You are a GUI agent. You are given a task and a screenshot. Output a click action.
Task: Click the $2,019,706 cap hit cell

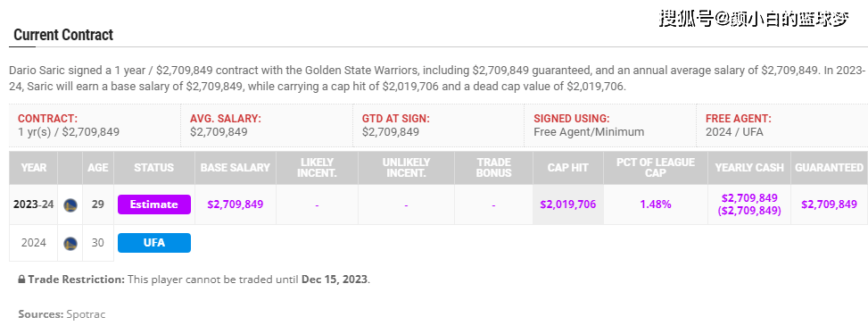coord(568,205)
